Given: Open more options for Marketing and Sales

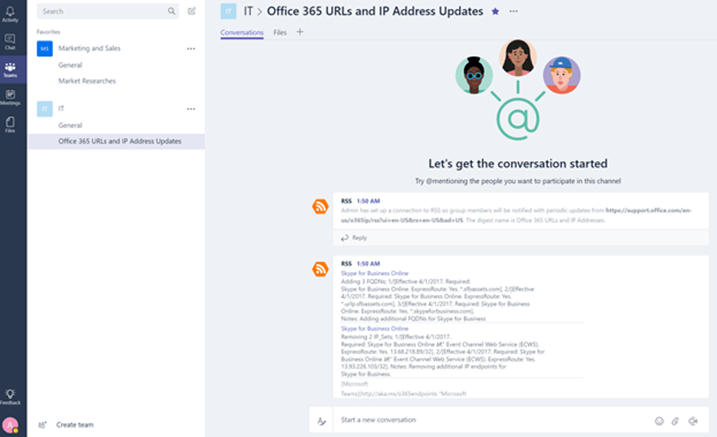Looking at the screenshot, I should pyautogui.click(x=191, y=48).
